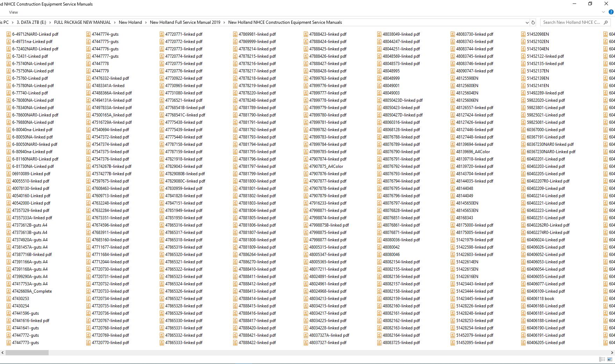
Task: Click the horizontal scrollbar thumb
Action: [27, 352]
